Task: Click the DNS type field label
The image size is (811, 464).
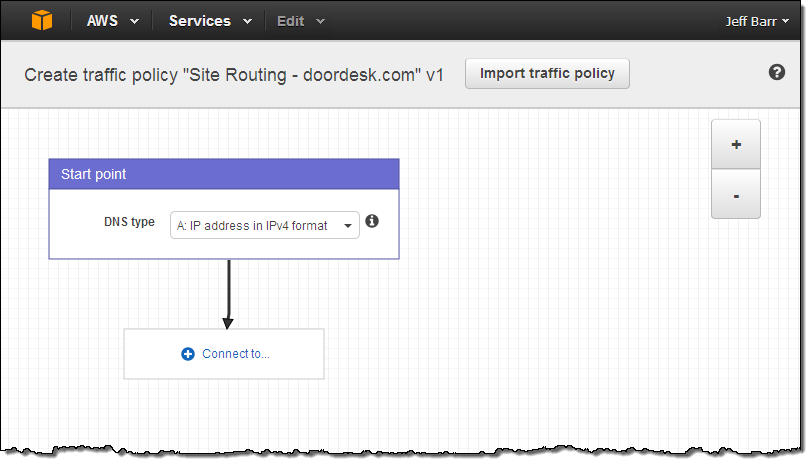Action: pos(130,222)
